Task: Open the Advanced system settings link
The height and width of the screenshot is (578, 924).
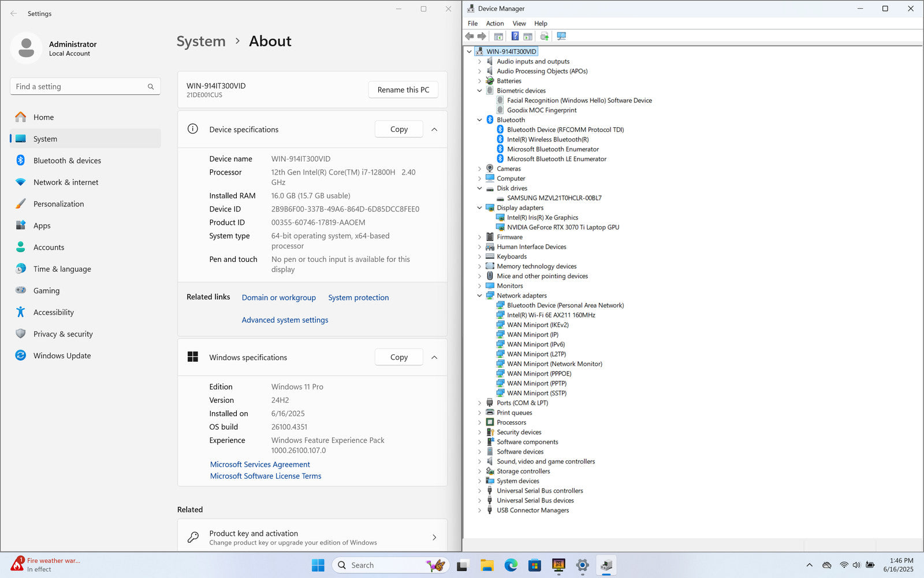Action: click(x=285, y=320)
